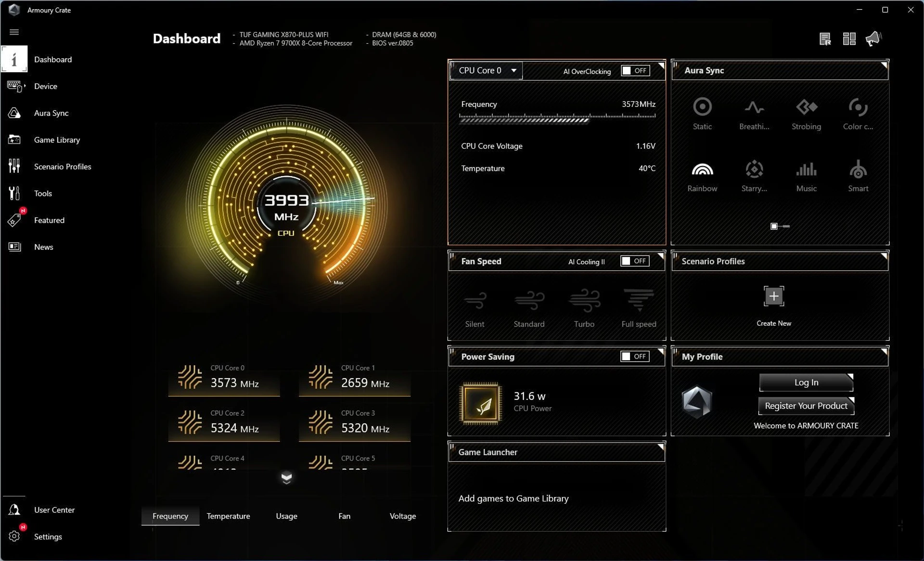Click the Dashboard info icon in sidebar

[14, 59]
